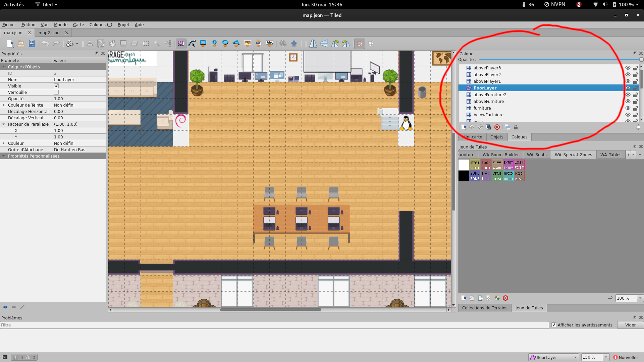Viewport: 644px width, 362px height.
Task: Select the Insert Ellipse tool
Action: click(x=225, y=43)
